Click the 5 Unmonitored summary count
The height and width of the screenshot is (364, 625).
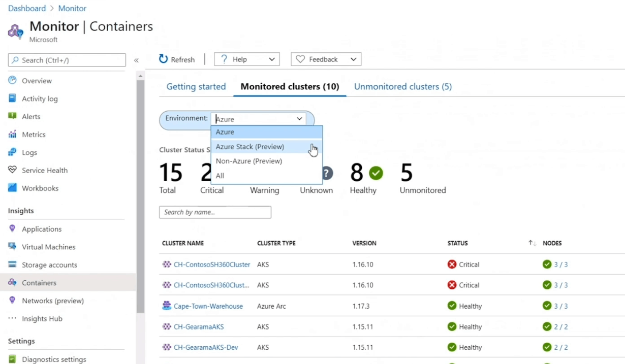coord(407,173)
